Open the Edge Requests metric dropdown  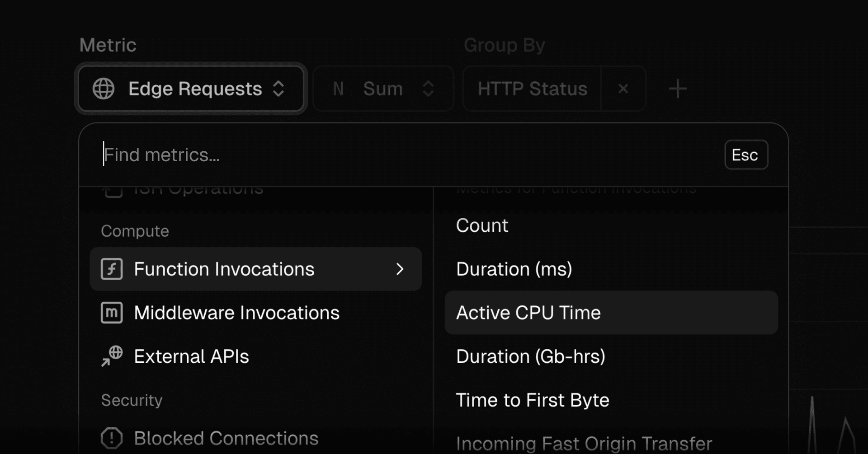pos(191,89)
